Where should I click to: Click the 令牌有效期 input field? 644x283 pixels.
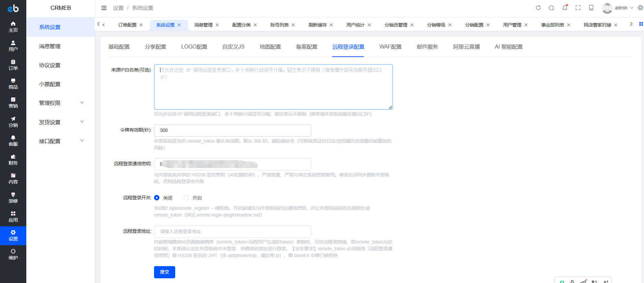[233, 130]
